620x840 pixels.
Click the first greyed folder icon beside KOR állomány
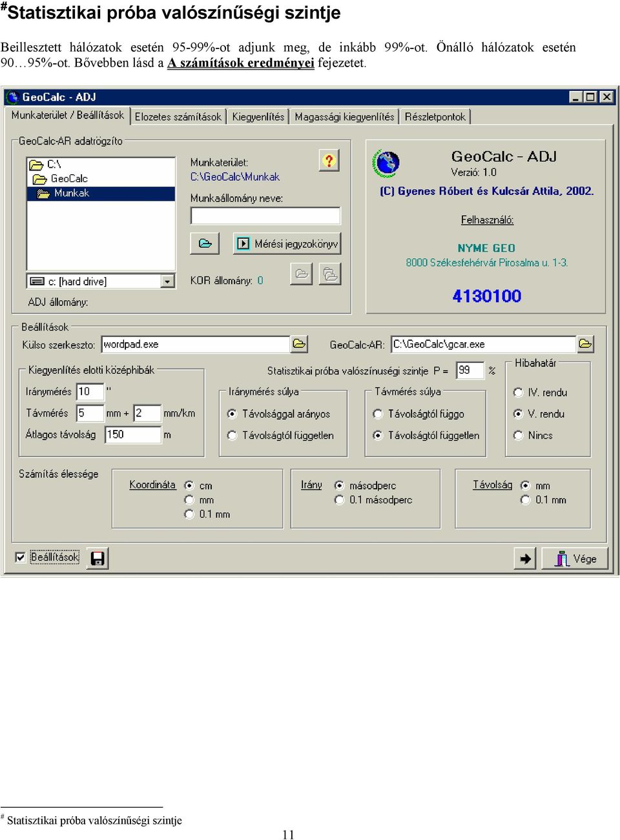coord(302,274)
